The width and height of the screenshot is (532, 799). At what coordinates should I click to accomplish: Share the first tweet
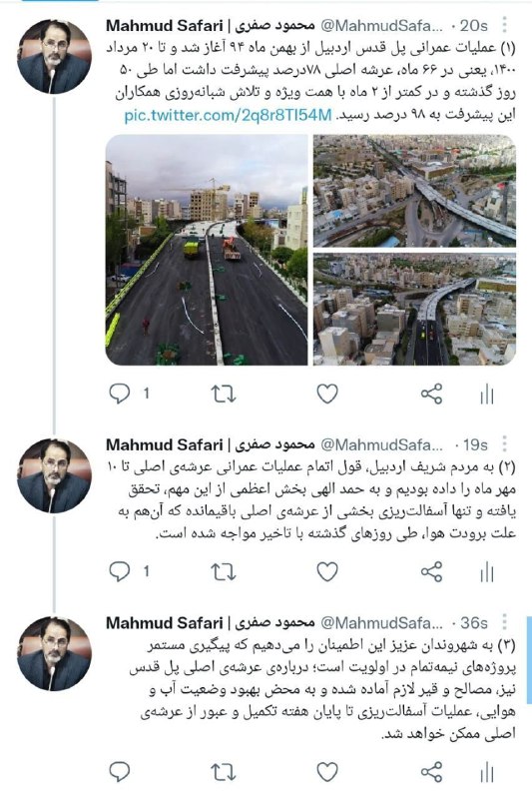point(432,394)
